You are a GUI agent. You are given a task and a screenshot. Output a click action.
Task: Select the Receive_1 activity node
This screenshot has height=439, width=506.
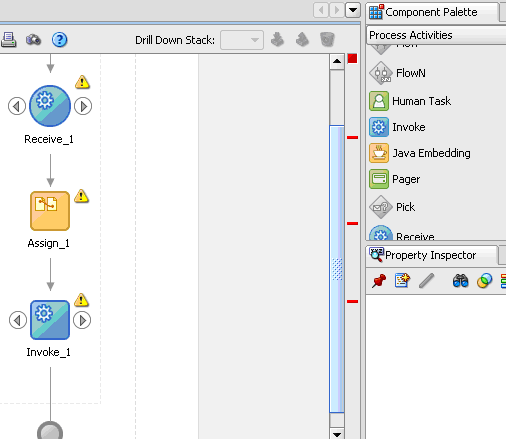[50, 106]
